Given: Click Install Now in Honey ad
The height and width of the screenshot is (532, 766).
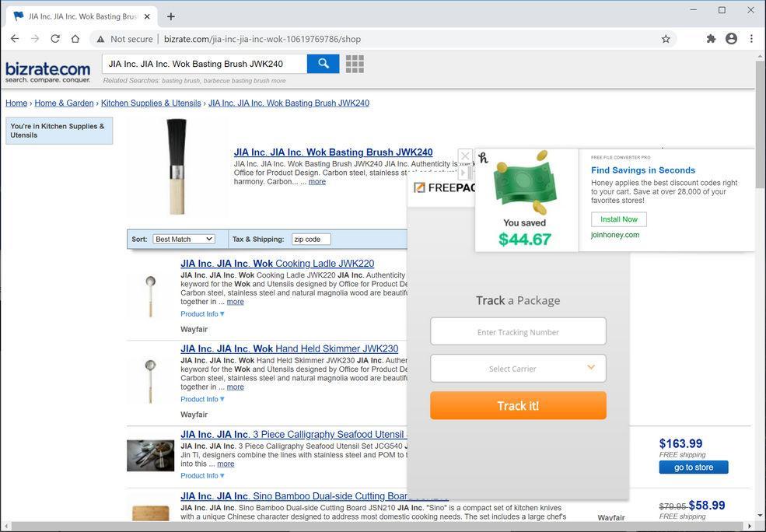Looking at the screenshot, I should [618, 219].
